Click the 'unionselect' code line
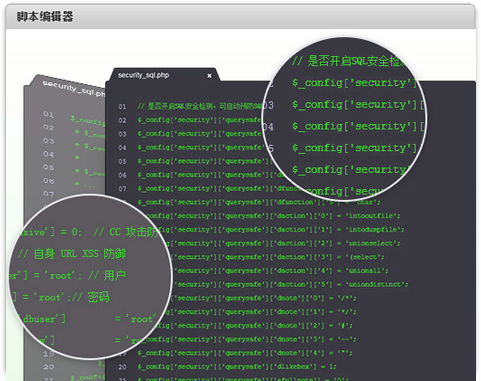The height and width of the screenshot is (381, 481). [282, 243]
